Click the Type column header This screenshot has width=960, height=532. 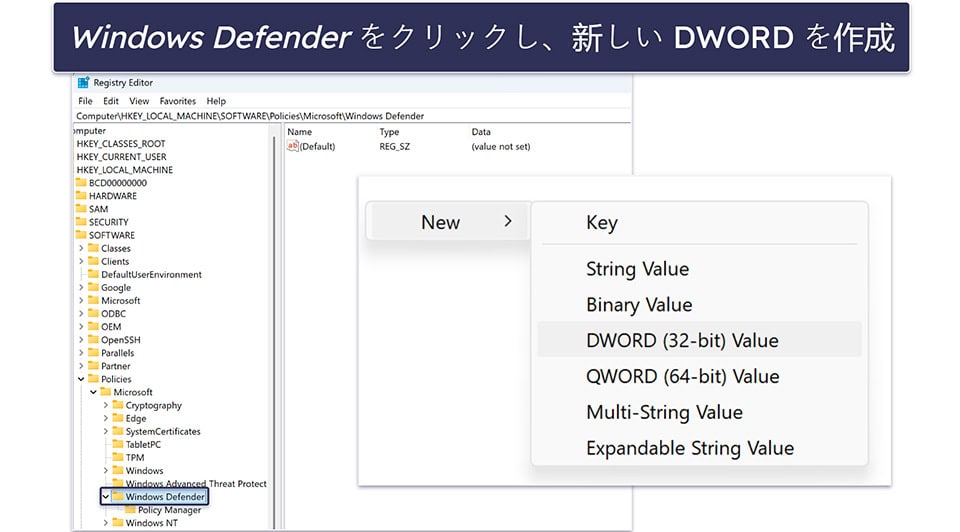click(389, 132)
